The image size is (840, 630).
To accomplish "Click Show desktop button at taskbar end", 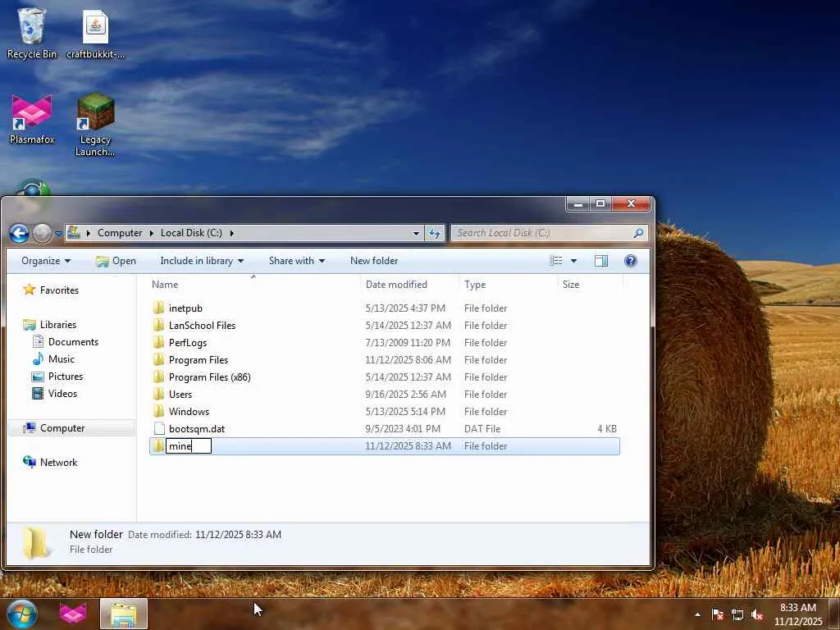I will tap(836, 614).
